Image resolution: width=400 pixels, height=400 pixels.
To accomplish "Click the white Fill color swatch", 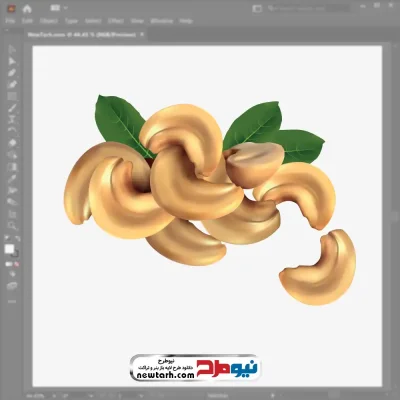I will click(9, 249).
